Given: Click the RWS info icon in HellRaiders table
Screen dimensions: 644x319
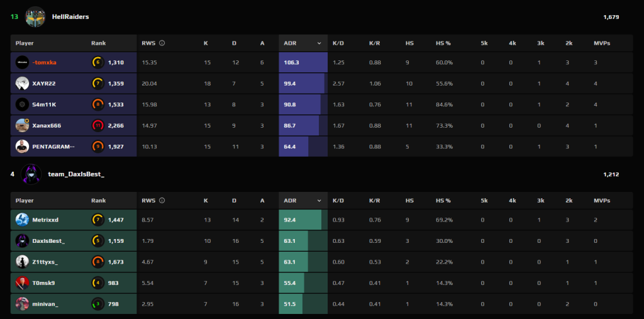Looking at the screenshot, I should (162, 43).
